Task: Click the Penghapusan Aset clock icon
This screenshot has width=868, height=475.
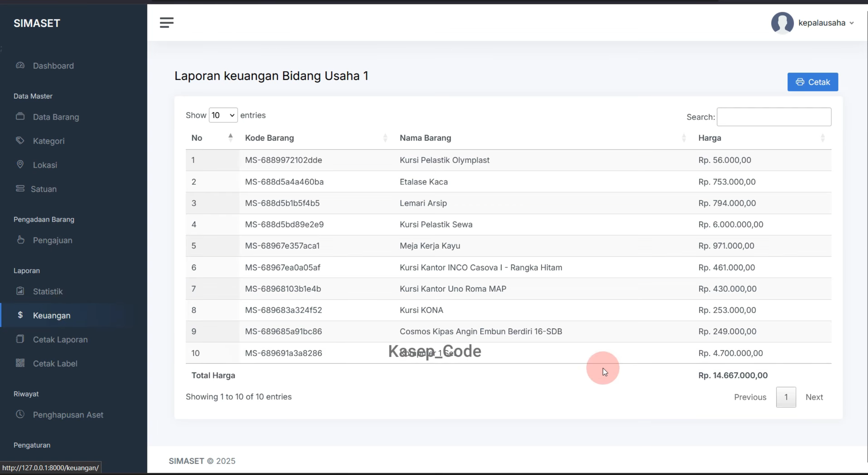Action: pyautogui.click(x=20, y=414)
